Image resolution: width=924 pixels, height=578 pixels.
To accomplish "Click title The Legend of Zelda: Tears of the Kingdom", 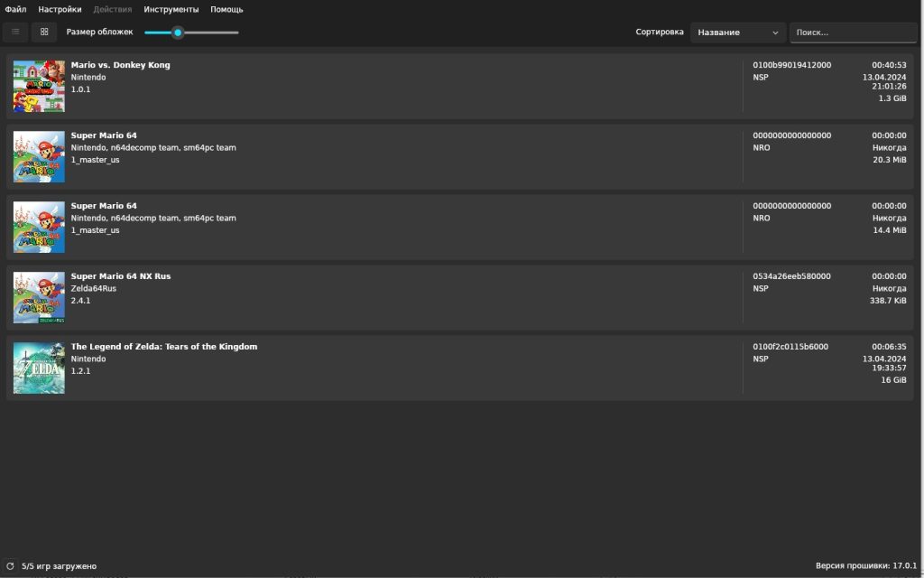I will click(164, 346).
